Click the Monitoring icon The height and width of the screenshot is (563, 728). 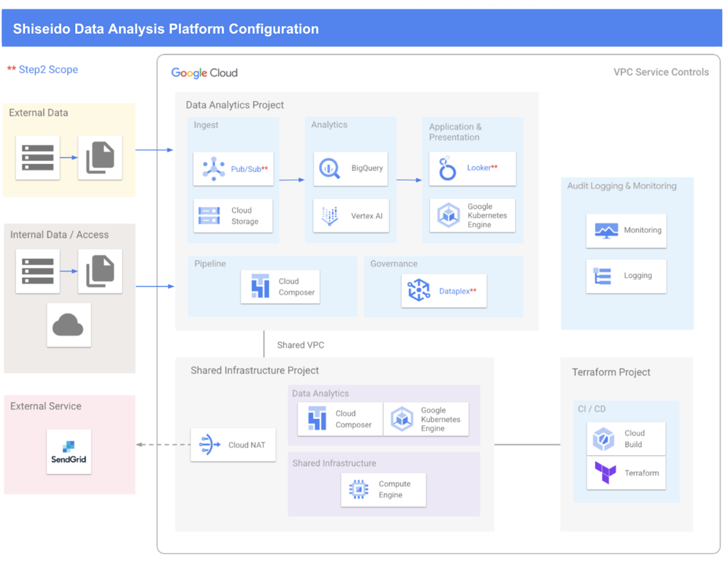coord(606,231)
